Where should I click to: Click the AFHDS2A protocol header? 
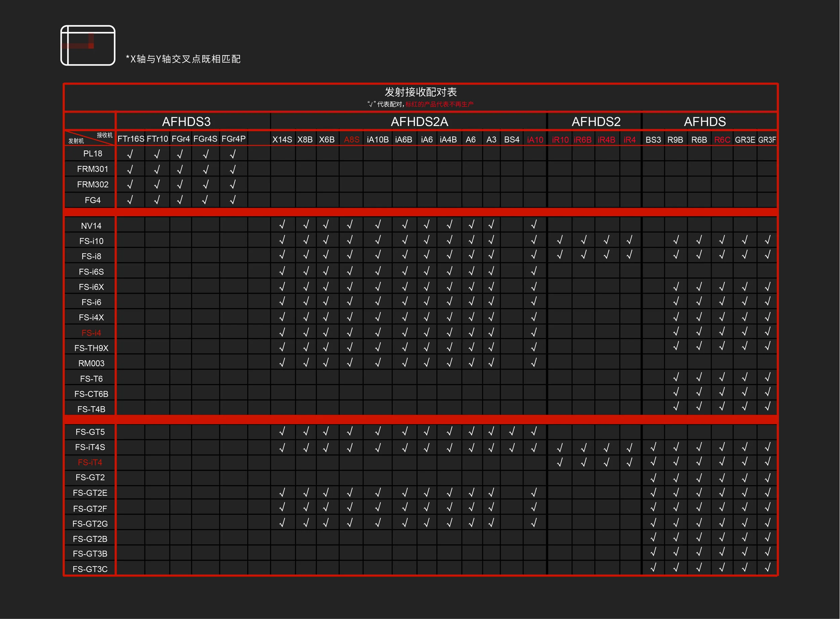(x=419, y=122)
